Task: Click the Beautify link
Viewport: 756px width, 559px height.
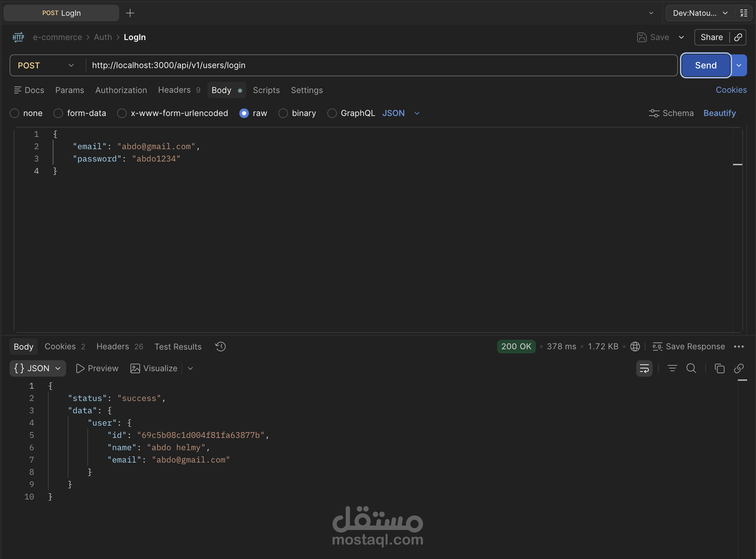Action: click(719, 113)
